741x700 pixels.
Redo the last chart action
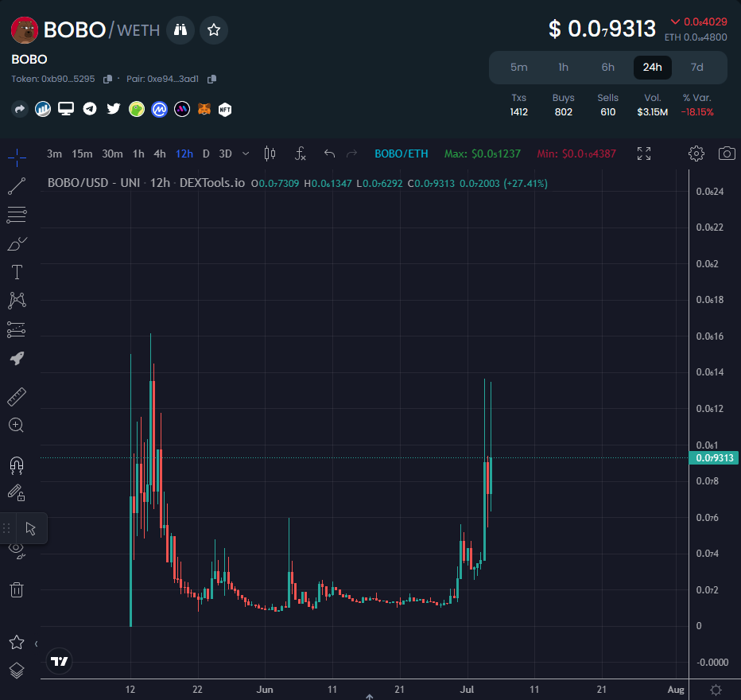(351, 154)
